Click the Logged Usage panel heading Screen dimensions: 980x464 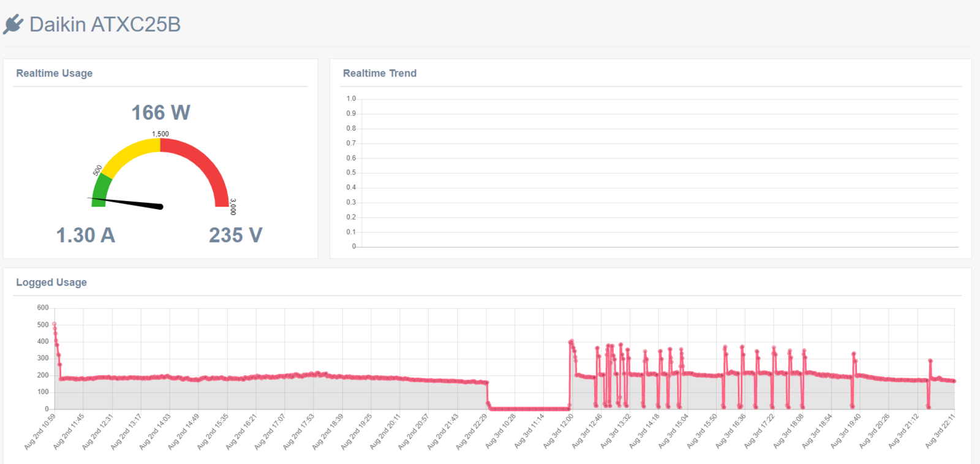pos(51,282)
